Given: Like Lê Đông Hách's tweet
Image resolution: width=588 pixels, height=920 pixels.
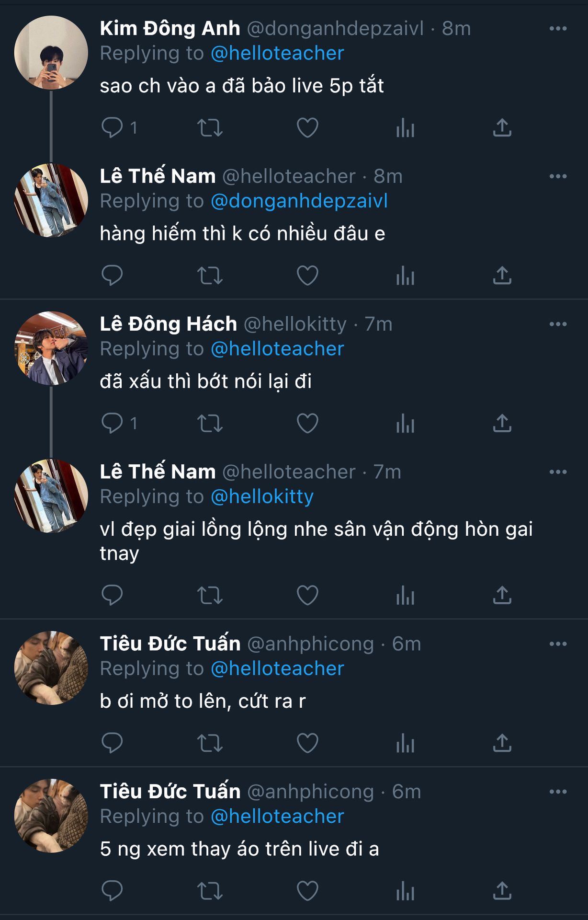Looking at the screenshot, I should click(x=307, y=424).
